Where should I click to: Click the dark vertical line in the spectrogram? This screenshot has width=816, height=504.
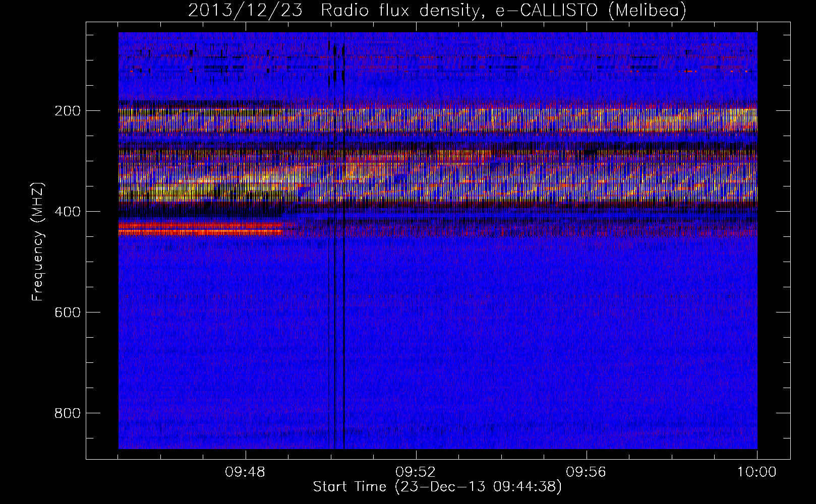(344, 241)
